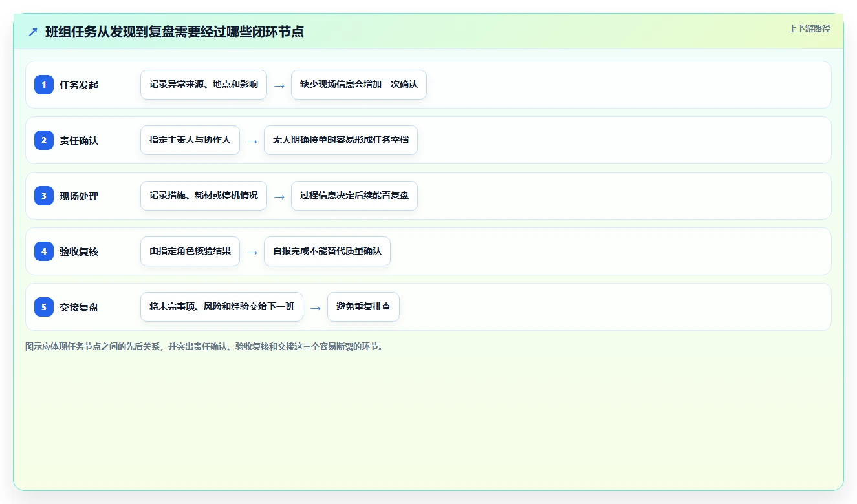Click the 将未完事项、风险和经验交给下一班 box
This screenshot has width=857, height=504.
pyautogui.click(x=222, y=307)
